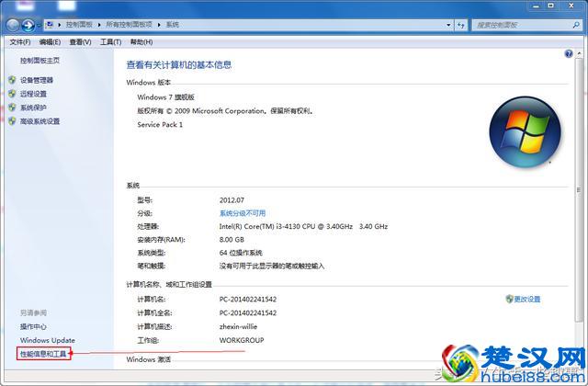Open the 帮助(H) menu
This screenshot has width=588, height=386.
coord(141,42)
